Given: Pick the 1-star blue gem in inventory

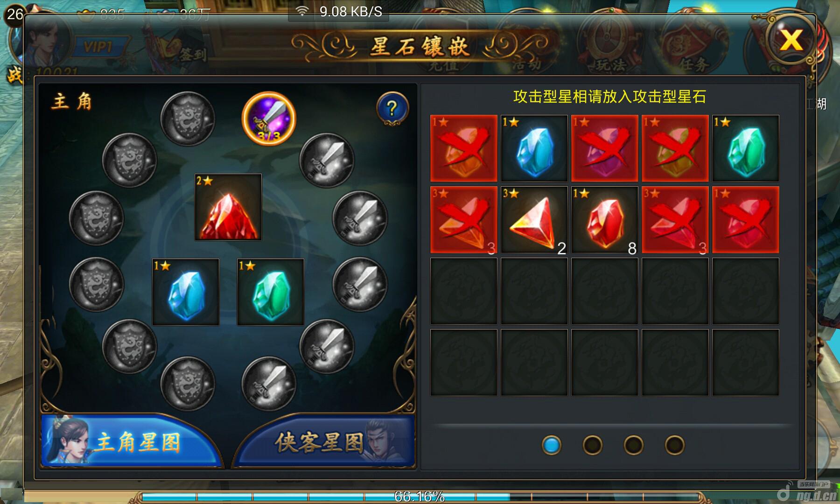Looking at the screenshot, I should point(534,148).
